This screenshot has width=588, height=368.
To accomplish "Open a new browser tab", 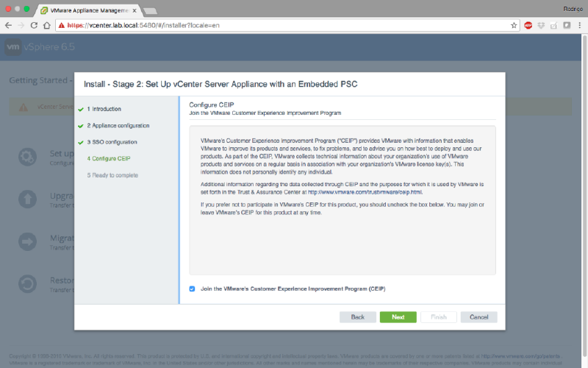I will [x=150, y=11].
